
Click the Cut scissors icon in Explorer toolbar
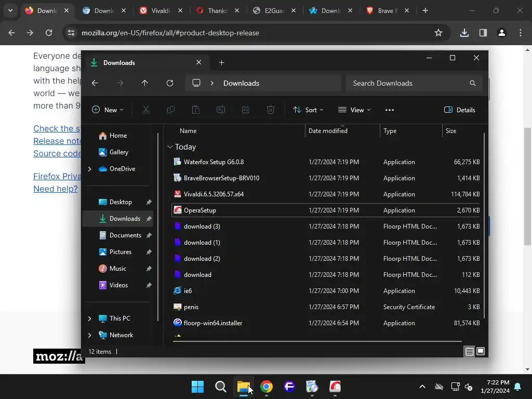tap(145, 110)
